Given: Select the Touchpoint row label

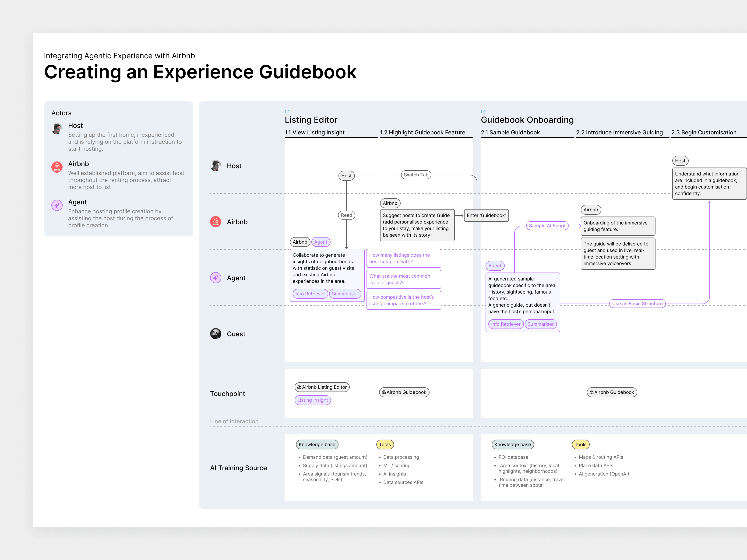Looking at the screenshot, I should point(227,394).
